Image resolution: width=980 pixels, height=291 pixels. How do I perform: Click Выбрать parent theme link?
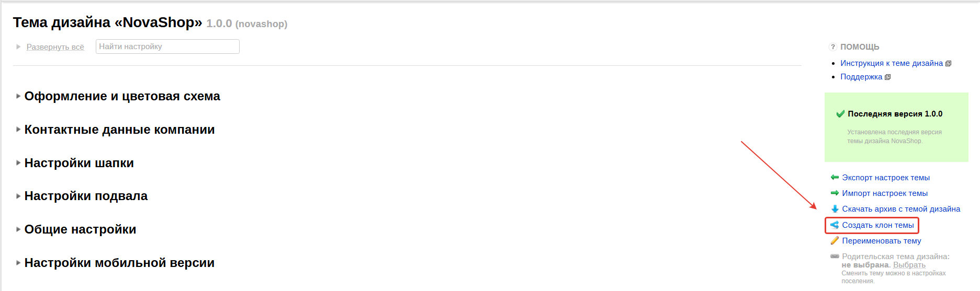(x=909, y=265)
